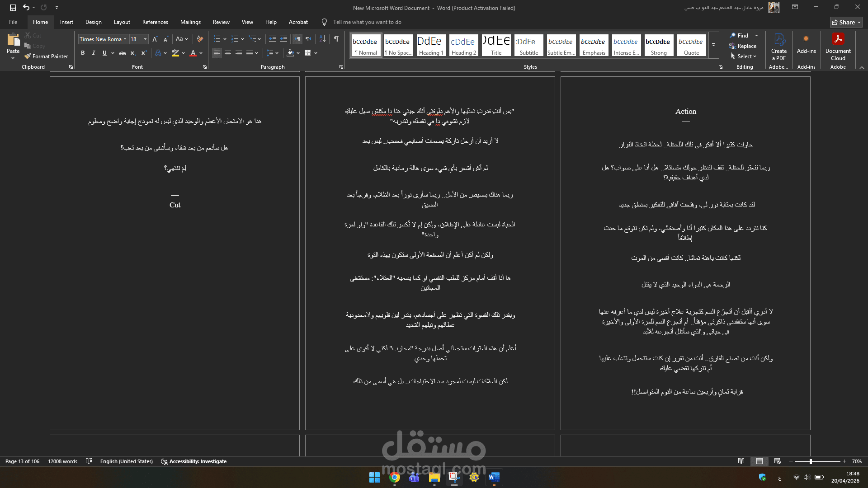The height and width of the screenshot is (488, 868).
Task: Toggle the show paragraph marks button
Action: (x=336, y=39)
